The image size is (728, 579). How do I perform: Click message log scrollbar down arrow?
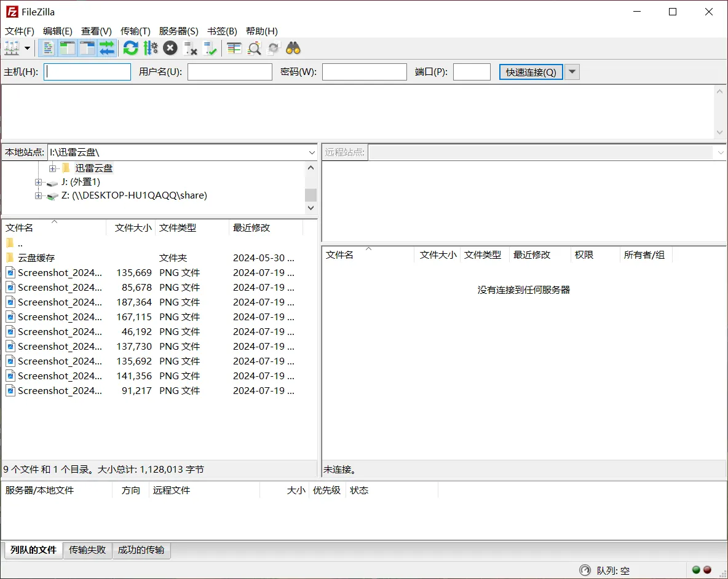719,132
